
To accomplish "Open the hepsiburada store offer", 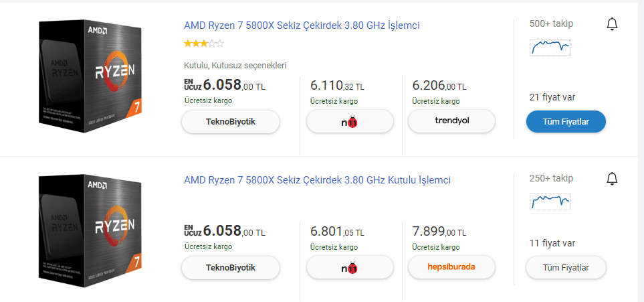I will [x=451, y=268].
